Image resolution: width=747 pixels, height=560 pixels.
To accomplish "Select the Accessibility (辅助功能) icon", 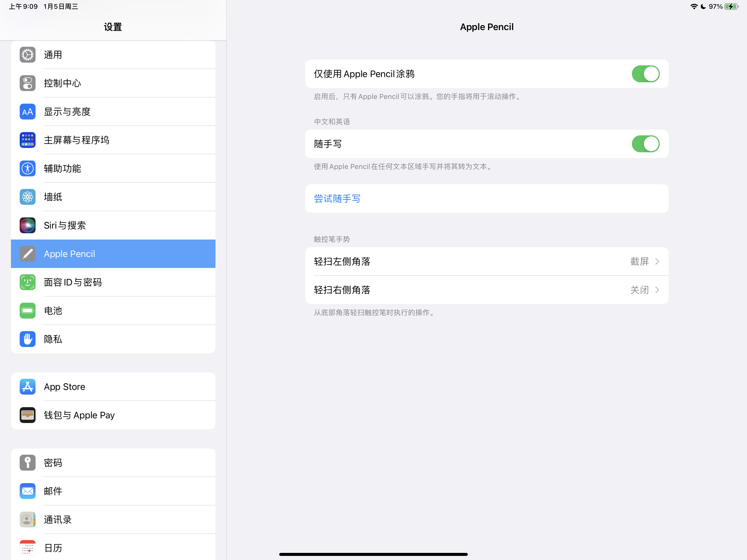I will 27,168.
